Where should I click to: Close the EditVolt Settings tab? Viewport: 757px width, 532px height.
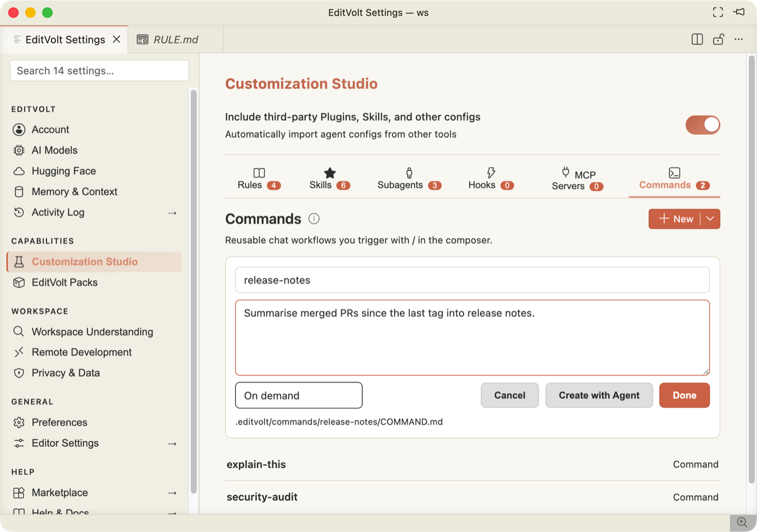(x=116, y=39)
